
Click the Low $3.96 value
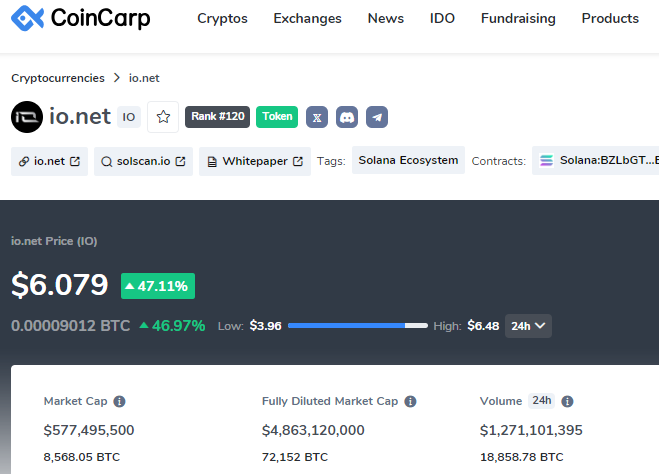pos(266,326)
